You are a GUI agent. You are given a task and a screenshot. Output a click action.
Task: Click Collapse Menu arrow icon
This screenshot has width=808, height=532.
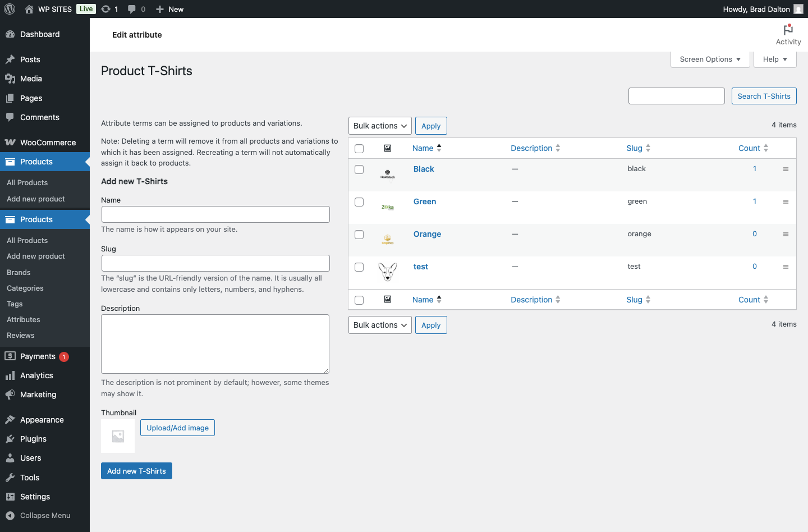click(x=10, y=516)
